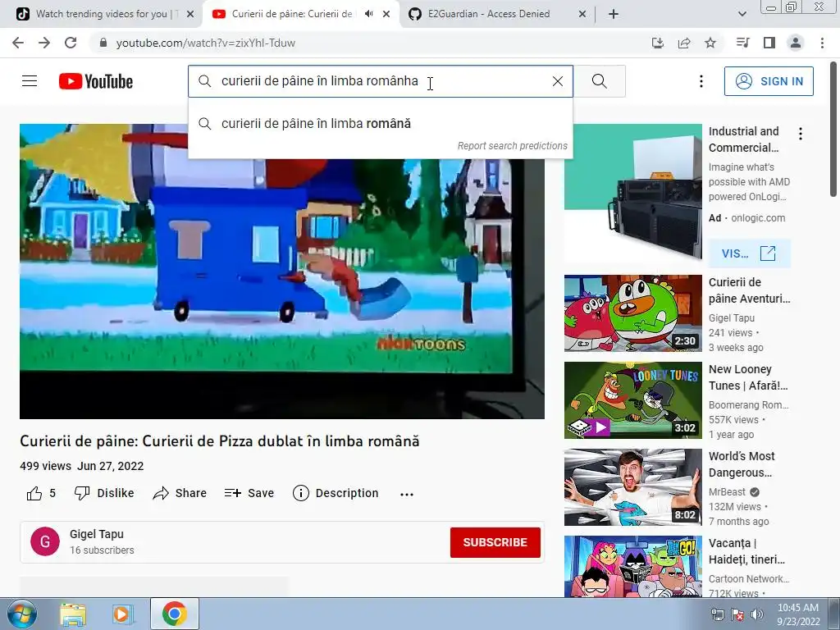Open the tab search dropdown chevron
Viewport: 840px width, 630px height.
click(742, 15)
